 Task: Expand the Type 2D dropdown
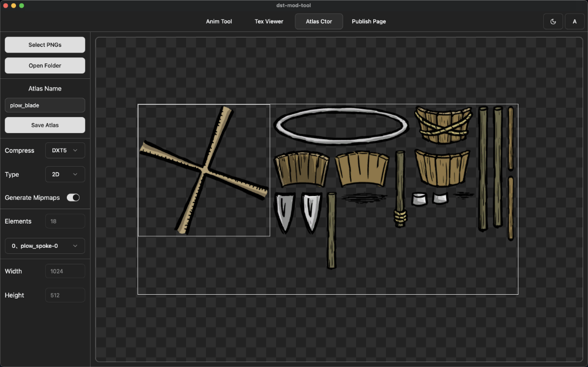point(65,174)
